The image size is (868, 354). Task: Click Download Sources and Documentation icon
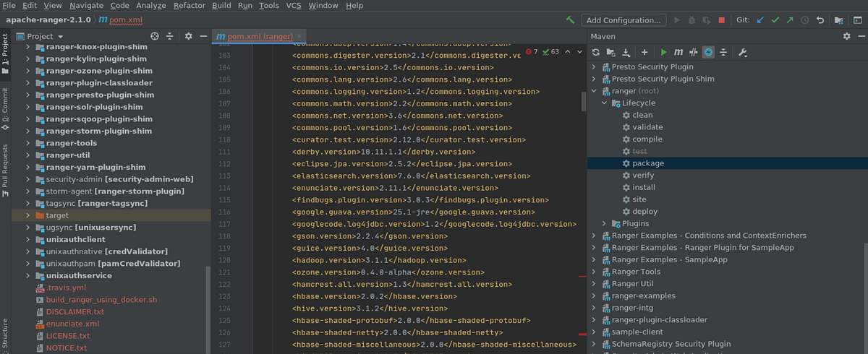pos(626,52)
